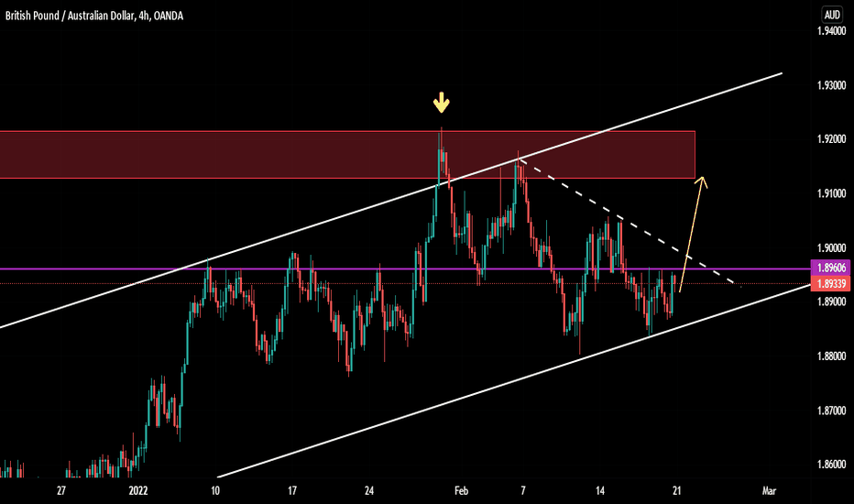Click the 1.88000 price axis label
The image size is (854, 504).
click(x=831, y=356)
